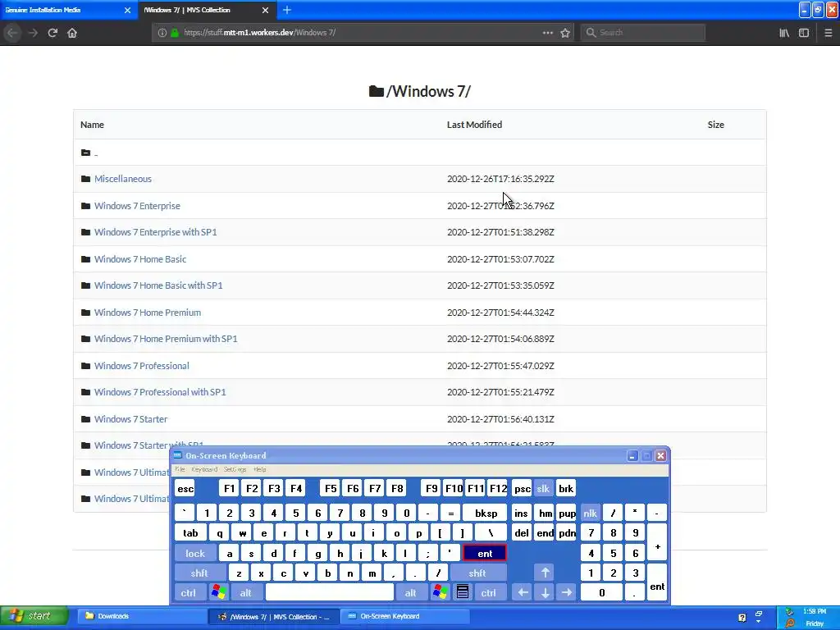This screenshot has height=630, width=840.
Task: Click the bksp key
Action: pyautogui.click(x=486, y=514)
